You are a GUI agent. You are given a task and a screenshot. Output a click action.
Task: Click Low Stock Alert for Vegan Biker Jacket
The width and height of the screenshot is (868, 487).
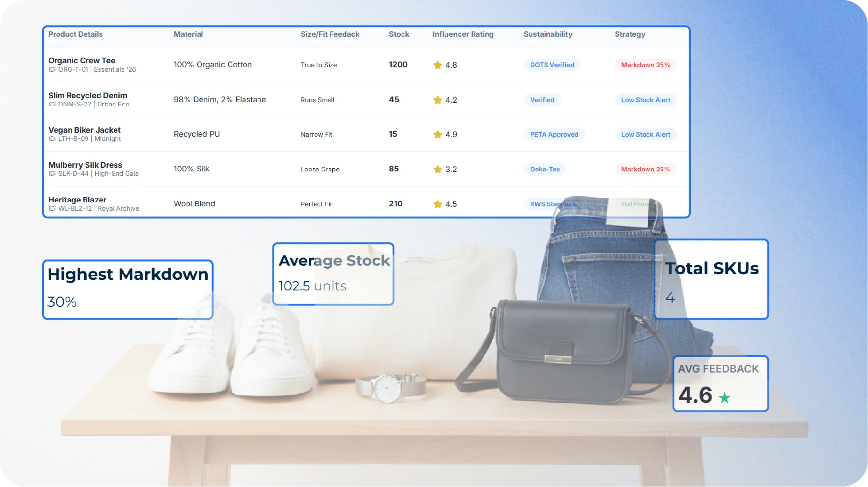coord(645,135)
